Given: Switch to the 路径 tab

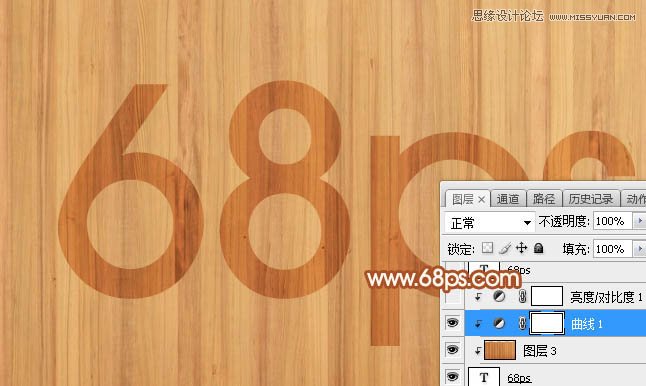Looking at the screenshot, I should (x=544, y=199).
